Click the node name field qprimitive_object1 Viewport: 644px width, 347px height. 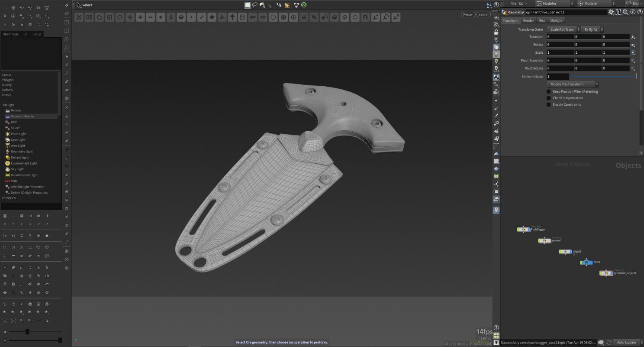click(566, 12)
